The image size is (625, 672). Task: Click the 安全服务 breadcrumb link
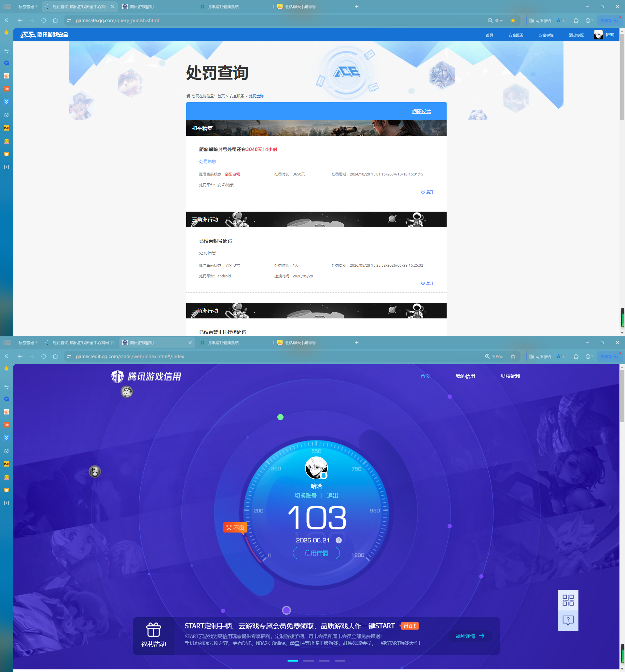[x=237, y=96]
